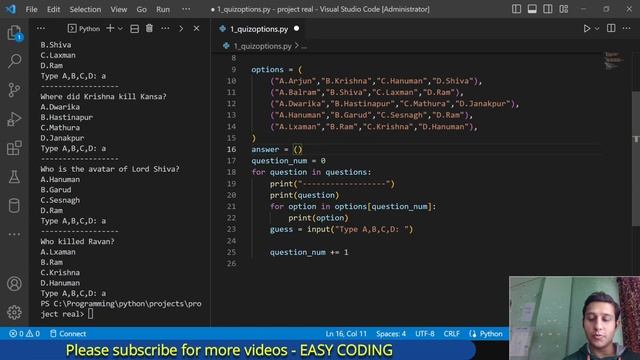Open the Extensions view

pos(14,148)
